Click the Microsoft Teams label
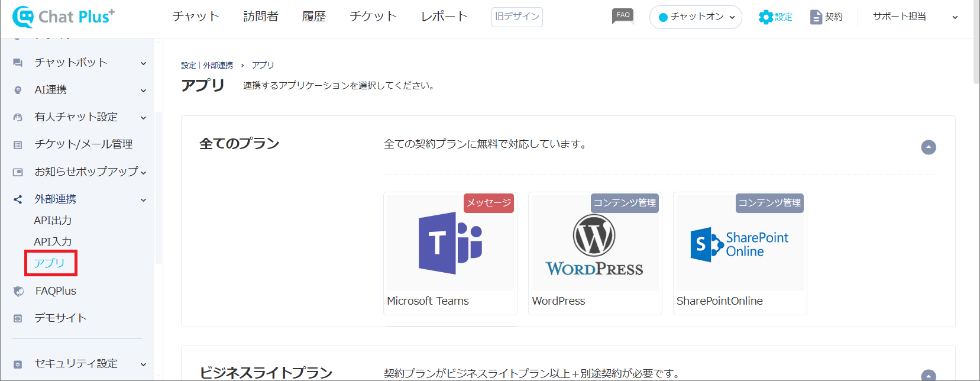Screen dimensions: 980x381 pyautogui.click(x=428, y=301)
